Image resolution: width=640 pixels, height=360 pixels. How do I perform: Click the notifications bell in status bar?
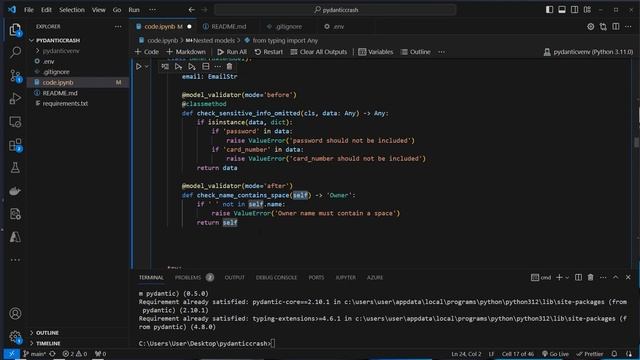click(x=614, y=354)
